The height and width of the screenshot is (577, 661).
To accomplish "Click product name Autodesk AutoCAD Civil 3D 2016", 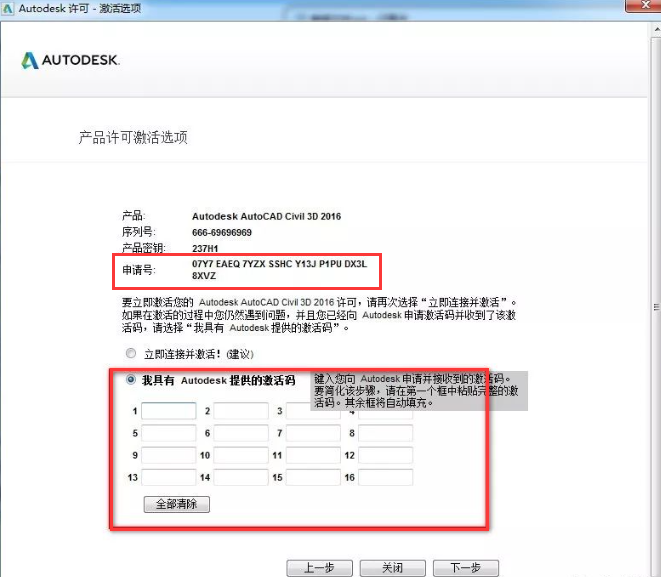I will pyautogui.click(x=266, y=216).
